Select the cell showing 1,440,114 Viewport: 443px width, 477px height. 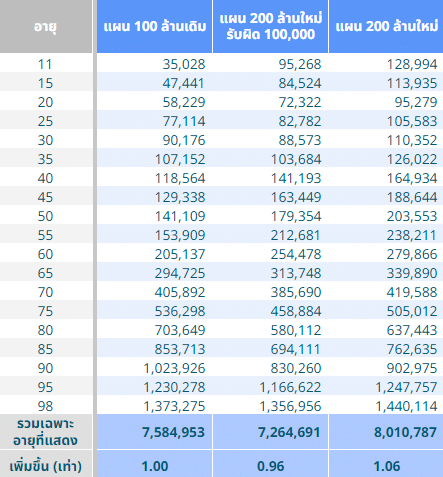point(386,406)
